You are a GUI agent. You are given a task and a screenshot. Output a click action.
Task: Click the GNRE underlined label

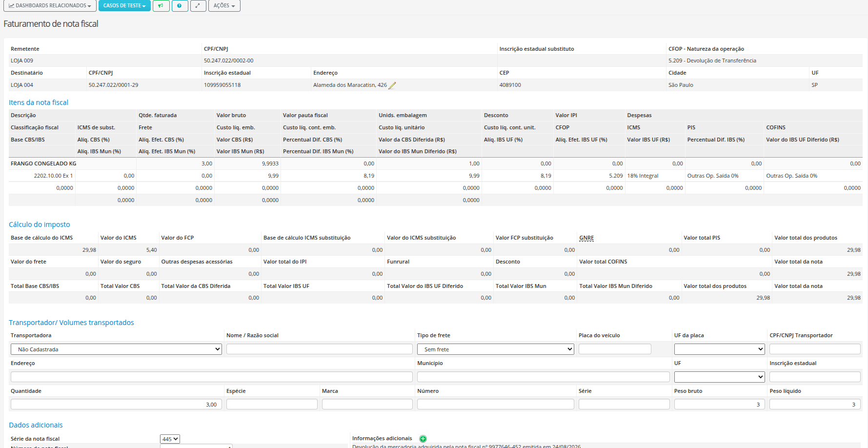coord(586,238)
